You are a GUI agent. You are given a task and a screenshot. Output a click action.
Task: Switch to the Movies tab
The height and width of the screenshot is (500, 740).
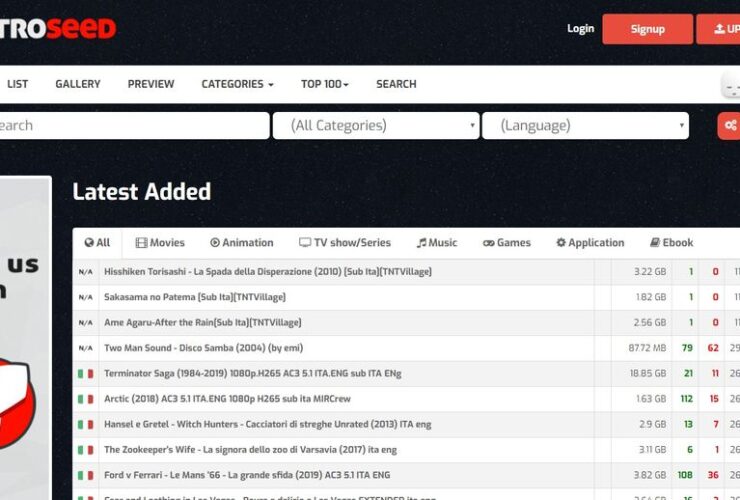[160, 243]
